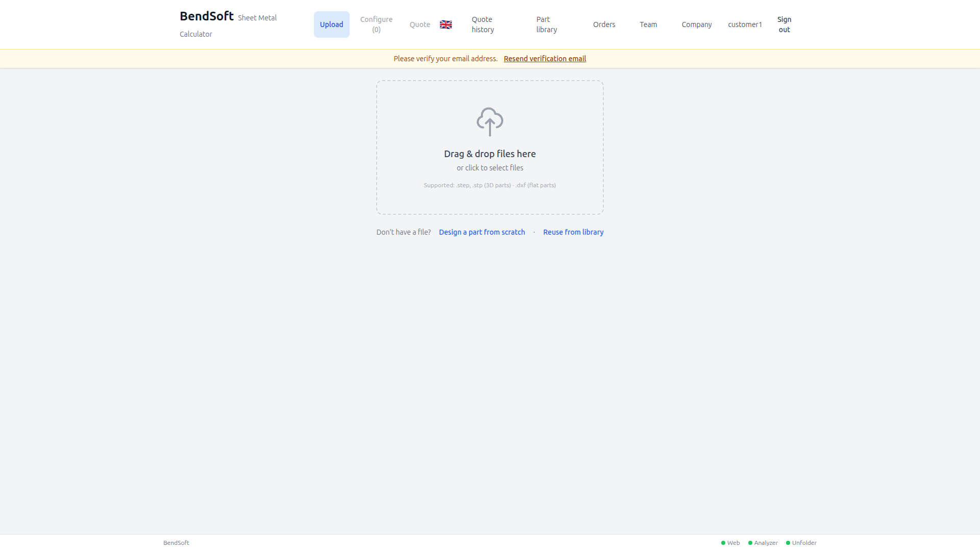Viewport: 980px width, 551px height.
Task: Navigate to Orders
Action: point(604,24)
